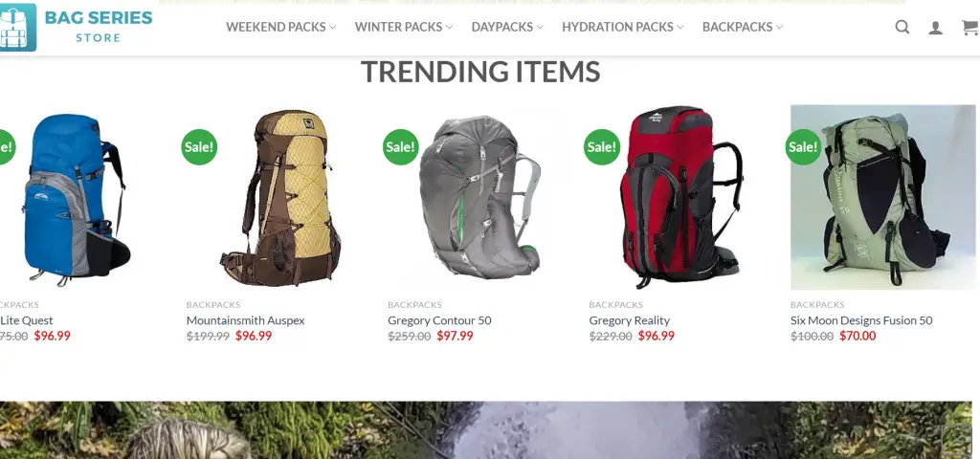Click the Sale badge on Mountainsmith Auspex
The width and height of the screenshot is (980, 459).
tap(199, 146)
